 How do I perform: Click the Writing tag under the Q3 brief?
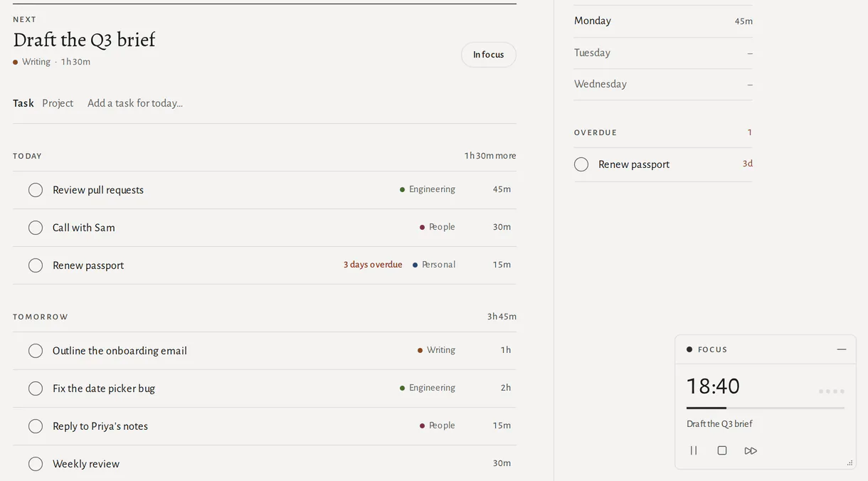[32, 62]
